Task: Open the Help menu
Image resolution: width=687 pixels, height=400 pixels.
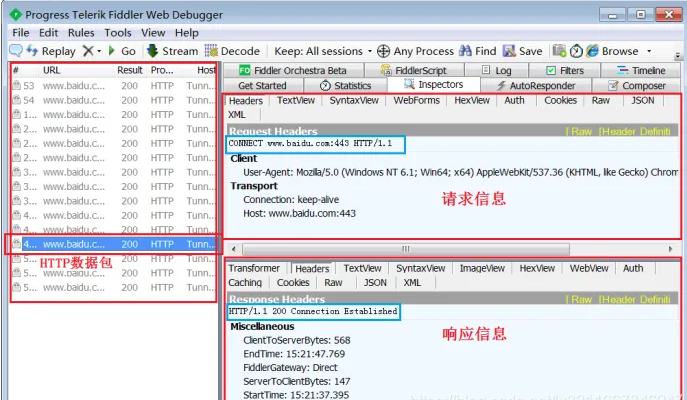Action: pyautogui.click(x=187, y=33)
